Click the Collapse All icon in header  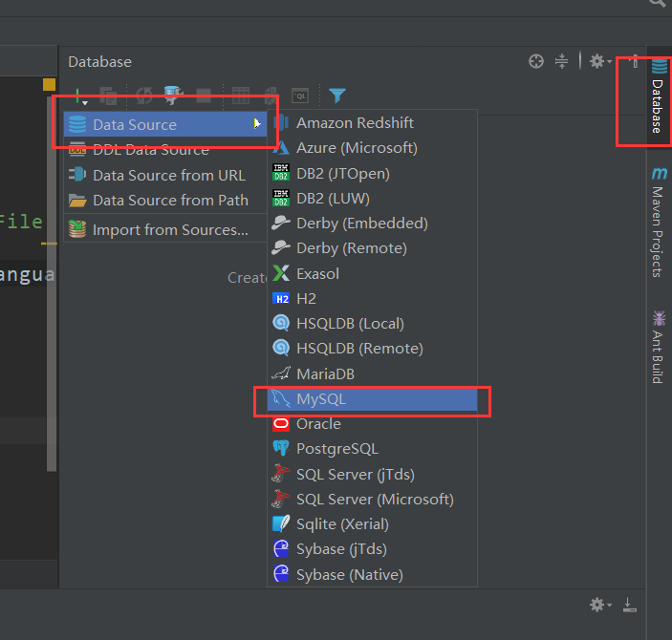tap(561, 61)
